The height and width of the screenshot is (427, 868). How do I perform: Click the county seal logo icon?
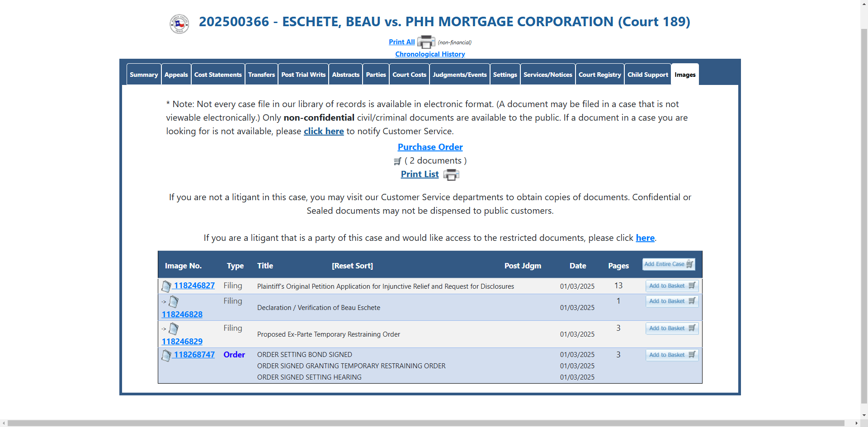179,23
